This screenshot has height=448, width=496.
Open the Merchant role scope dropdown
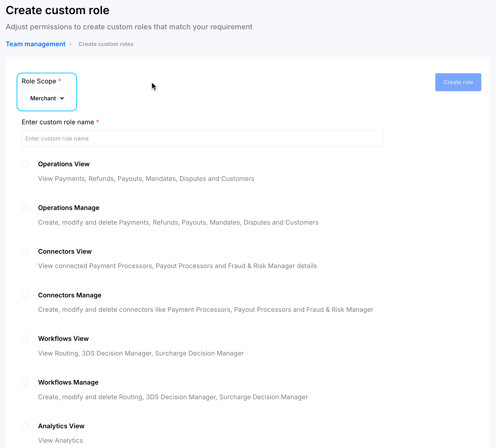click(47, 98)
